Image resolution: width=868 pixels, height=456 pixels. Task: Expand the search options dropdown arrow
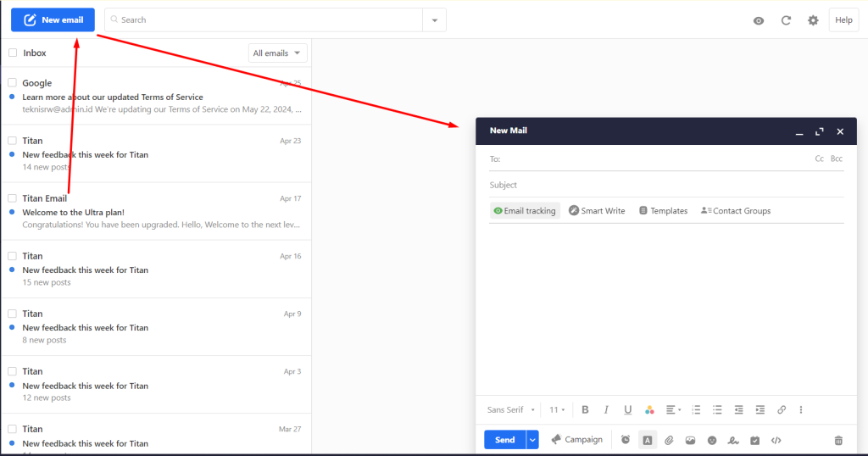tap(435, 20)
